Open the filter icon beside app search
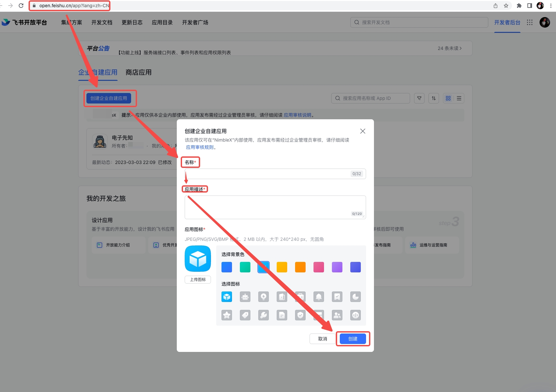Screen dimensions: 556x392 pyautogui.click(x=419, y=98)
